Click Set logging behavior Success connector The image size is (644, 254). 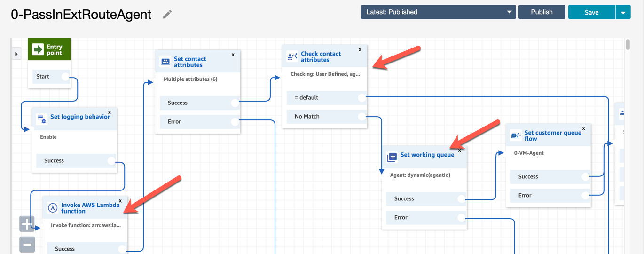(111, 160)
